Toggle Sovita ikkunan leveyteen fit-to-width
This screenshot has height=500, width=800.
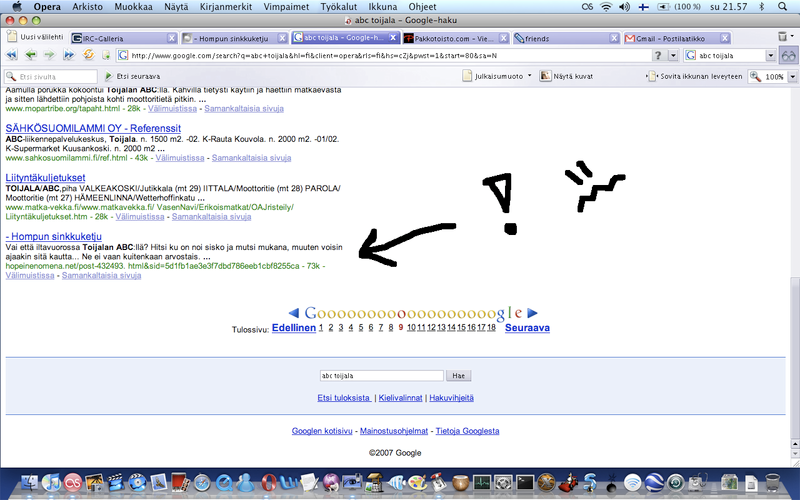694,76
